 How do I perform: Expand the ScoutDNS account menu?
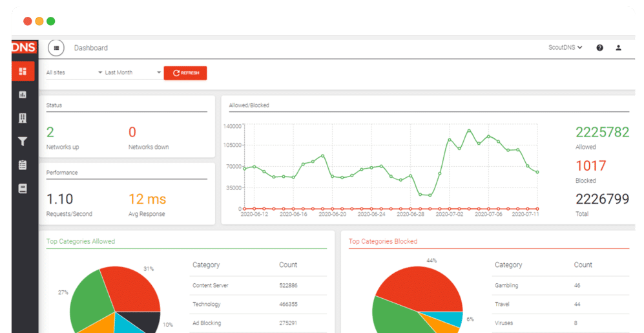click(565, 48)
